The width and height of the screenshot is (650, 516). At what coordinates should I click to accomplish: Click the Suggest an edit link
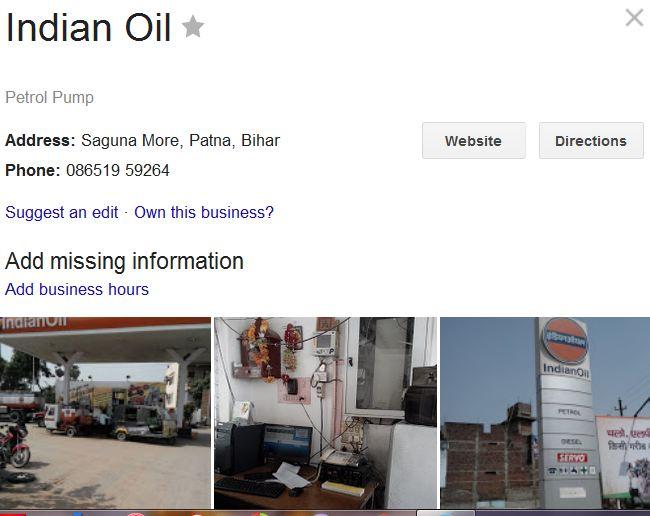62,212
